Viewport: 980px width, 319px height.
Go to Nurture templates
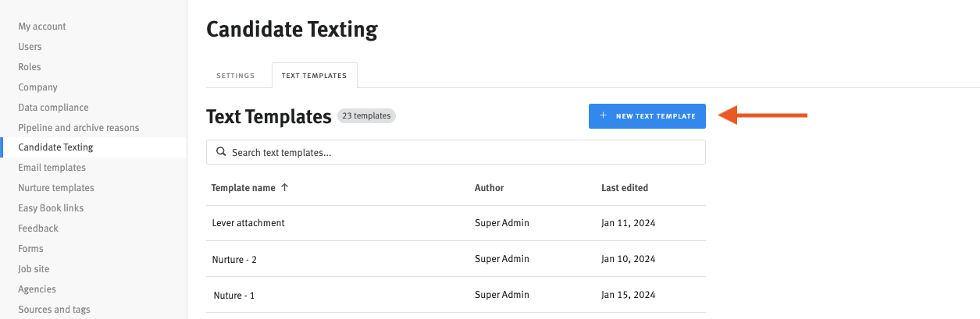[56, 188]
